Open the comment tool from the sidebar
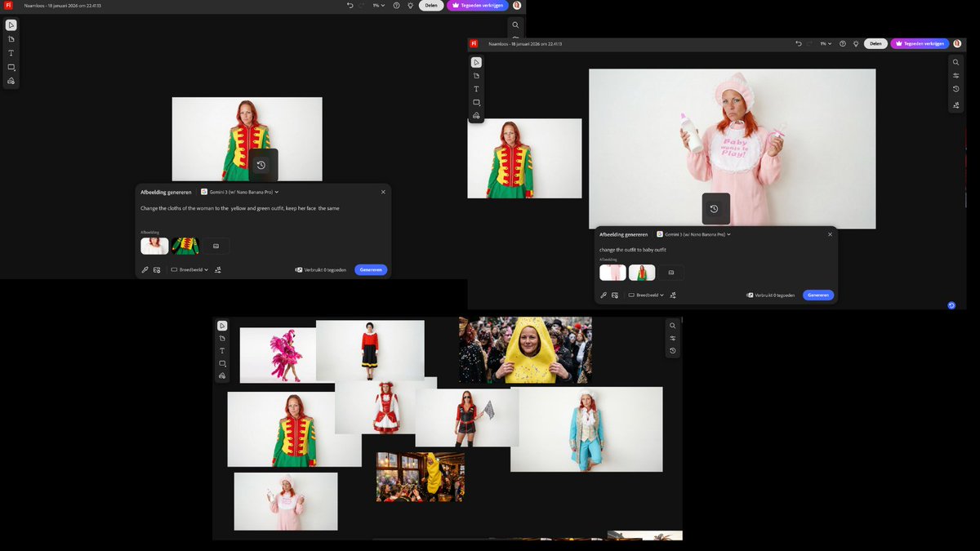Image resolution: width=980 pixels, height=551 pixels. click(x=11, y=67)
